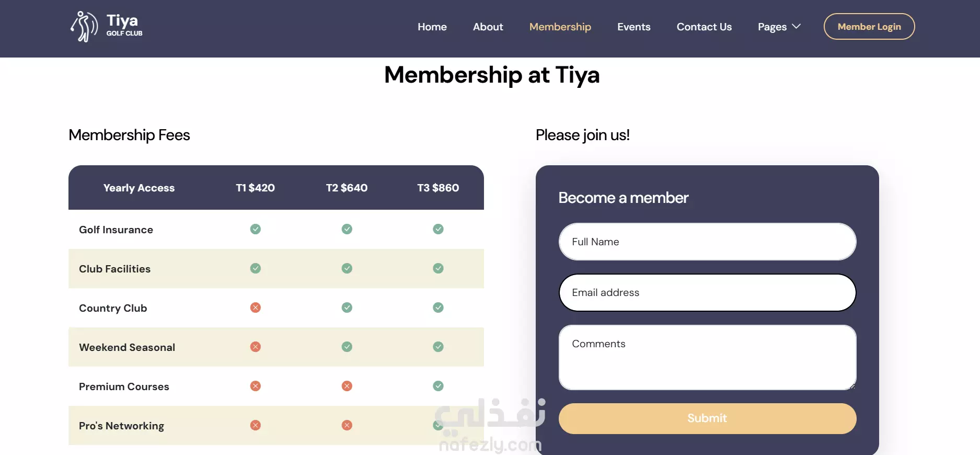Go to the Home page
Image resolution: width=980 pixels, height=455 pixels.
coord(432,27)
